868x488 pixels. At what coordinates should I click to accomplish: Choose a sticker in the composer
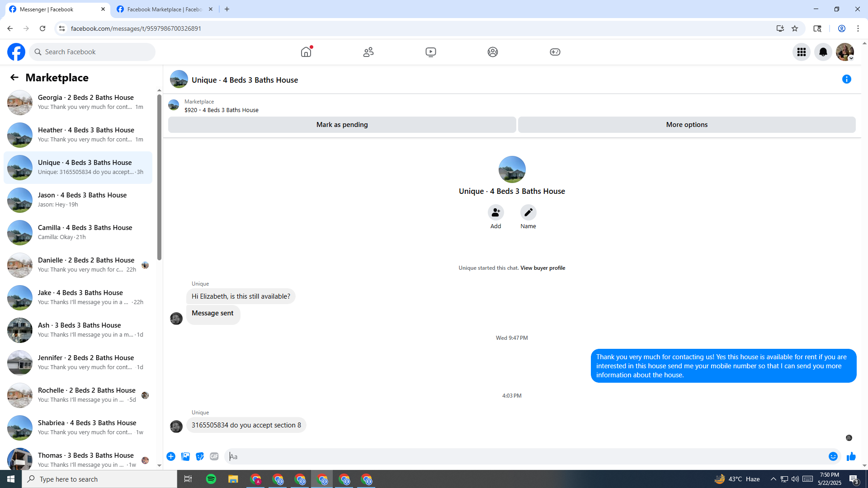click(x=200, y=456)
